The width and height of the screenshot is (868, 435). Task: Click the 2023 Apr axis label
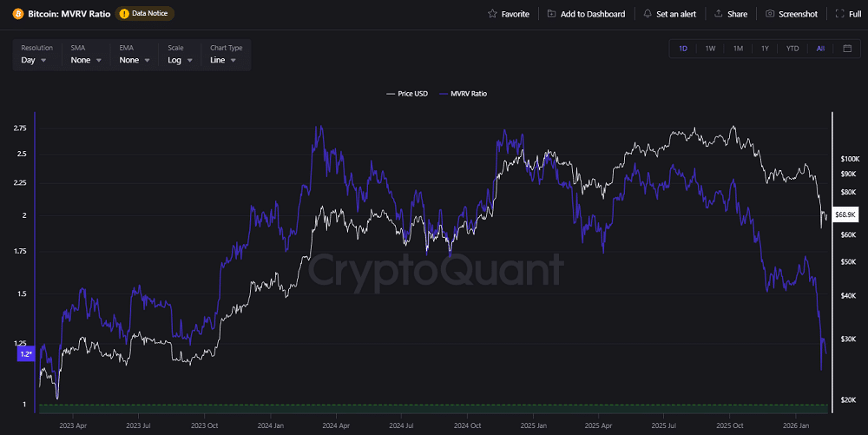coord(73,425)
